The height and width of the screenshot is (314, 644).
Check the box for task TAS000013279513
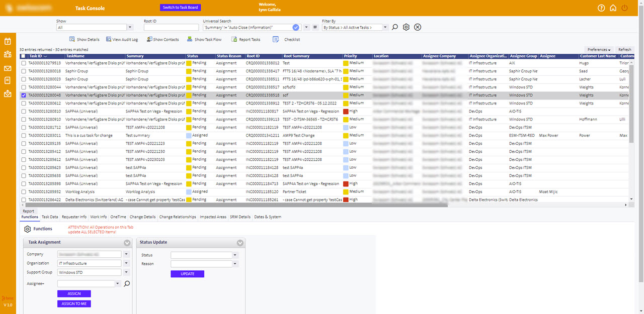click(x=24, y=63)
